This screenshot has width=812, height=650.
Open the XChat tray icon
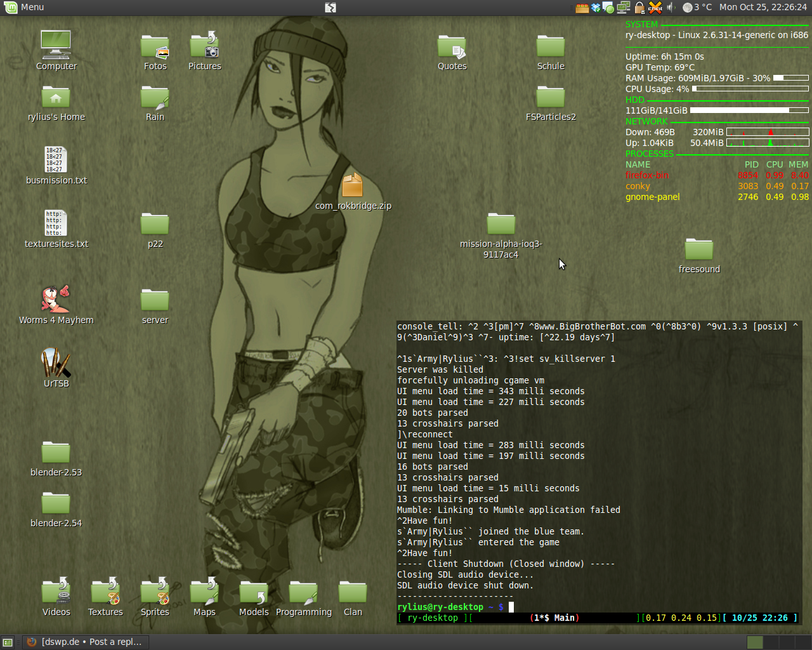point(655,8)
